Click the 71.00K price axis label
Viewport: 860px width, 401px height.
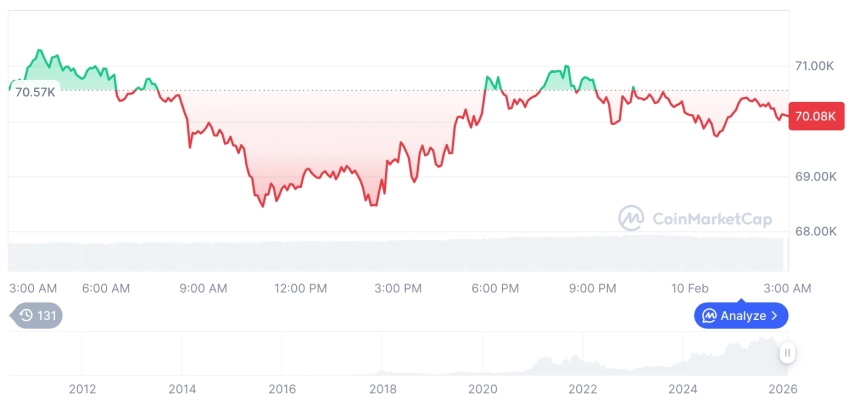814,66
